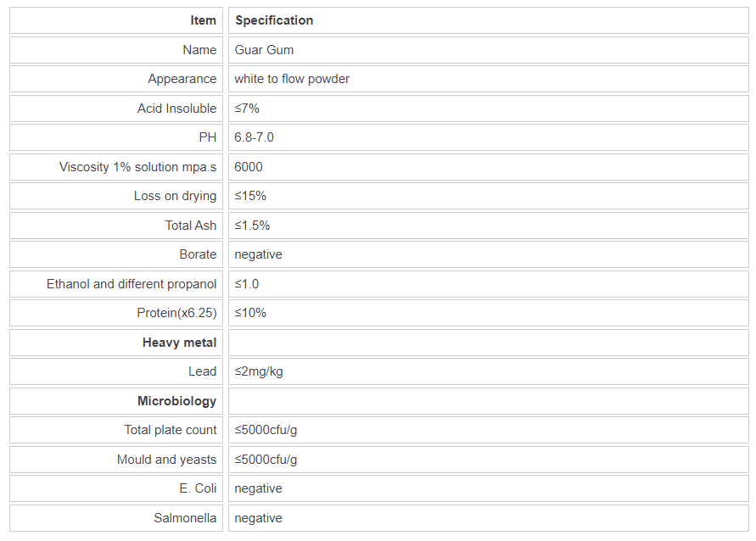Click the 'Total plate count' label
The height and width of the screenshot is (541, 756).
point(171,430)
